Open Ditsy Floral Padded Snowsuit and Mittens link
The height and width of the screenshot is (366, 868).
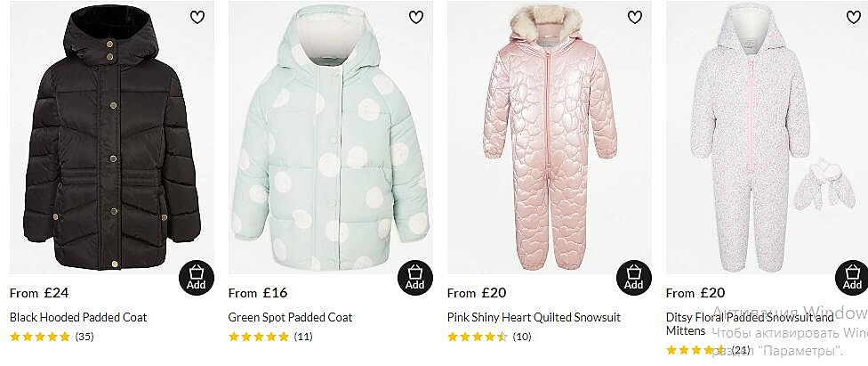(x=750, y=317)
